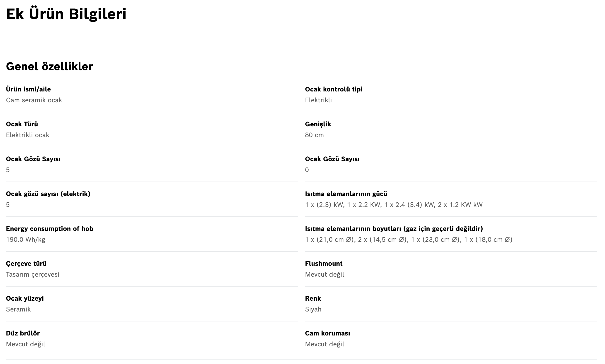Click the 'Isıtma elemanlarının gücü' label
Screen dimensions: 605x364
[346, 194]
